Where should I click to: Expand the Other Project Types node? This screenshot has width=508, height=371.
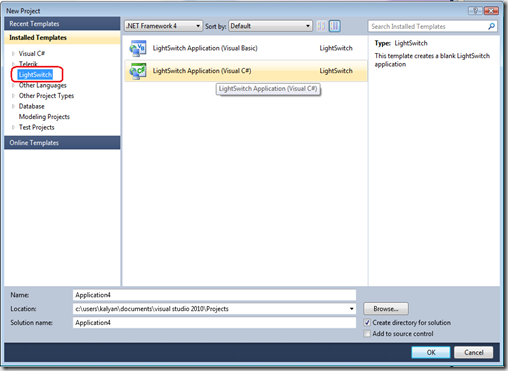13,96
